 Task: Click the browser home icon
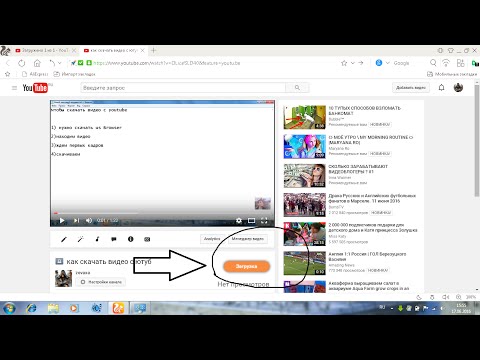point(37,63)
